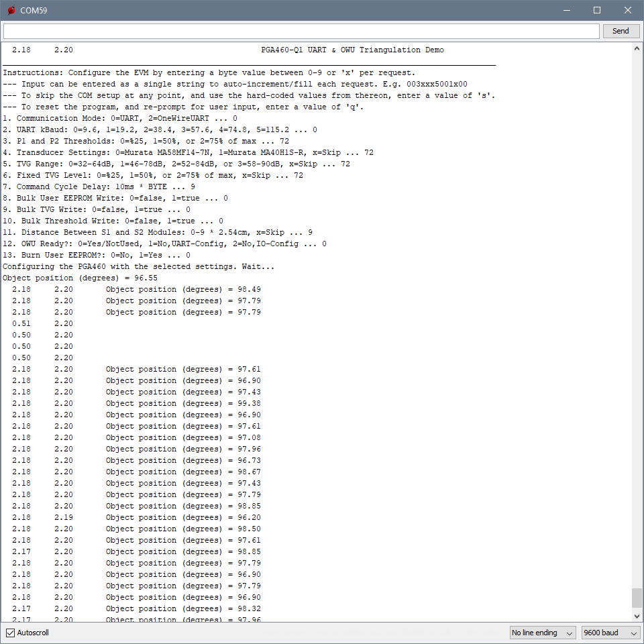Click the '4. Transducer Settings' line

pyautogui.click(x=188, y=153)
